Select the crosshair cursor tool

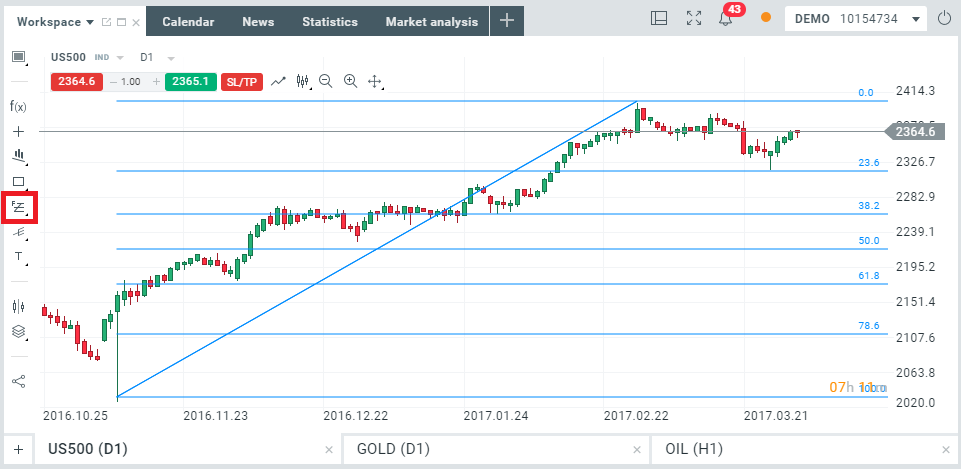18,131
